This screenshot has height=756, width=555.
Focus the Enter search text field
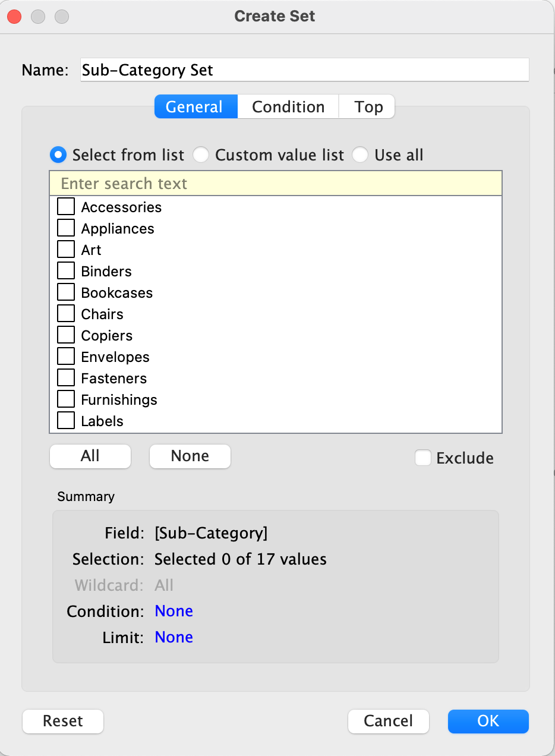(276, 184)
